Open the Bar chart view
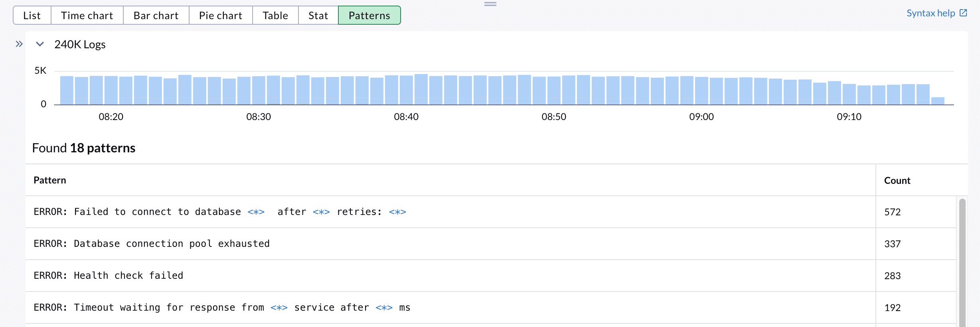 [x=156, y=16]
